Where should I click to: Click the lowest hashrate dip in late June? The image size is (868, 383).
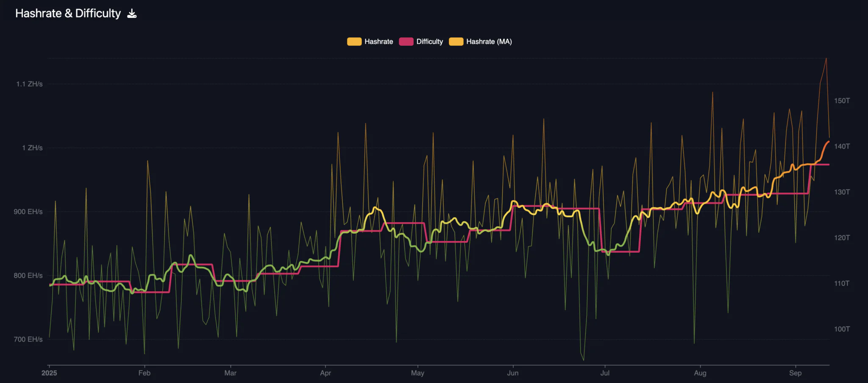tap(584, 360)
